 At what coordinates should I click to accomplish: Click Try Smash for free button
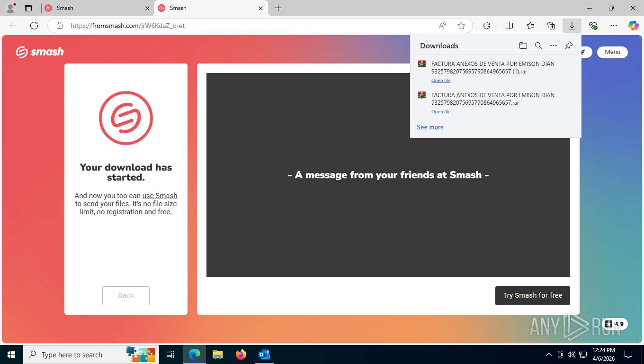click(533, 295)
